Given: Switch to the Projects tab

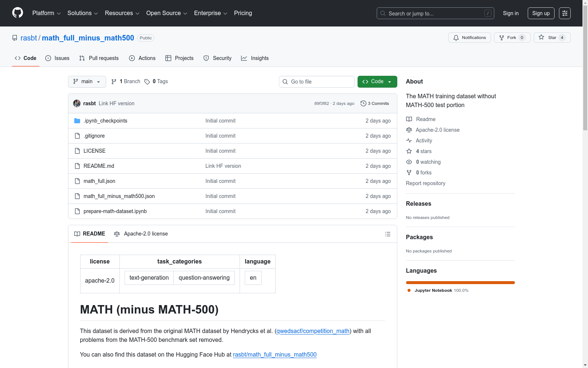Looking at the screenshot, I should tap(179, 58).
